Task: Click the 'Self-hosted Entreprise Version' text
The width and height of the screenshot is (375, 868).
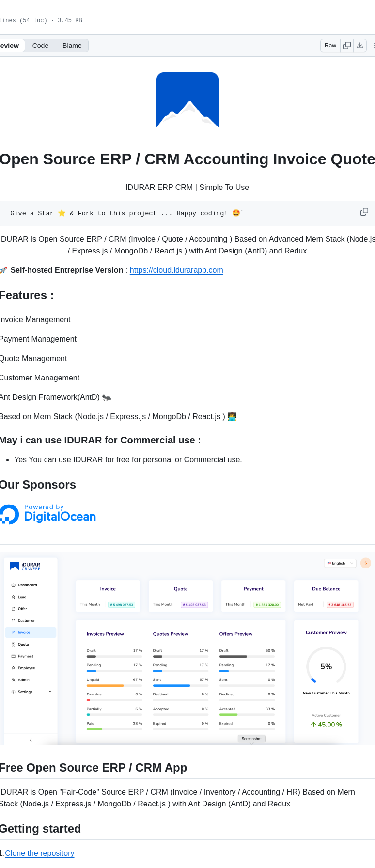Action: [x=67, y=270]
